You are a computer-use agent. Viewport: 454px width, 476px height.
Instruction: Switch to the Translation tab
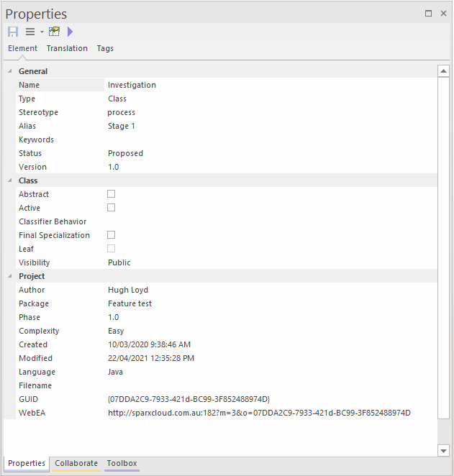[x=67, y=48]
